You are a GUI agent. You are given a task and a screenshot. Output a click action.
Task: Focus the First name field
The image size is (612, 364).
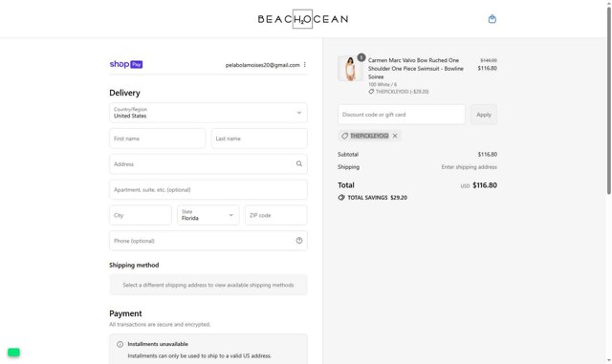pos(157,139)
